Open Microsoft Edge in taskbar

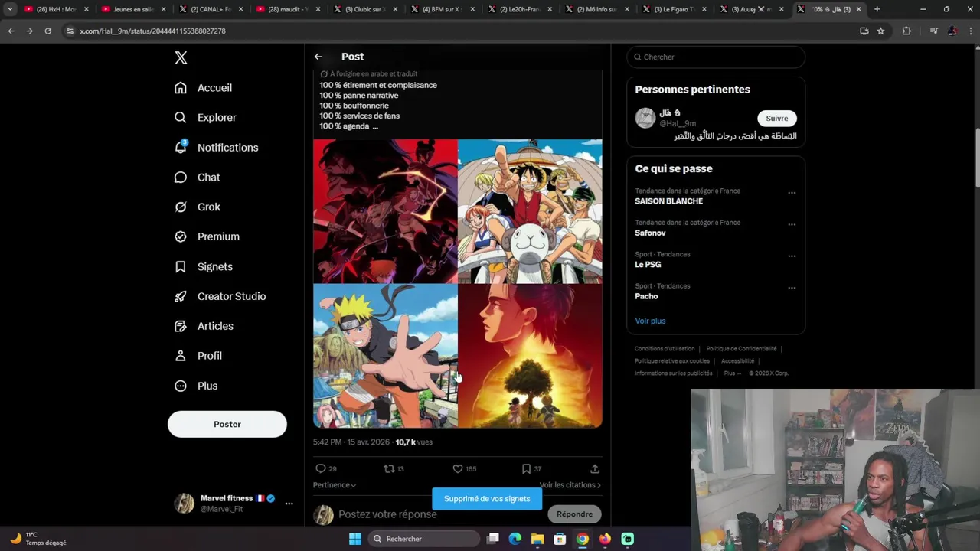tap(515, 539)
